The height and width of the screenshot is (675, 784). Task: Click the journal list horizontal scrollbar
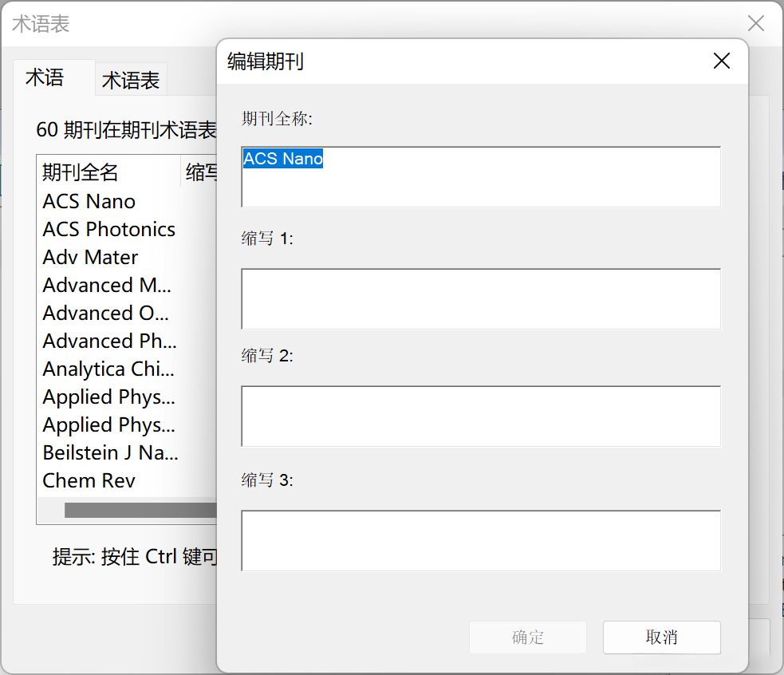coord(140,510)
